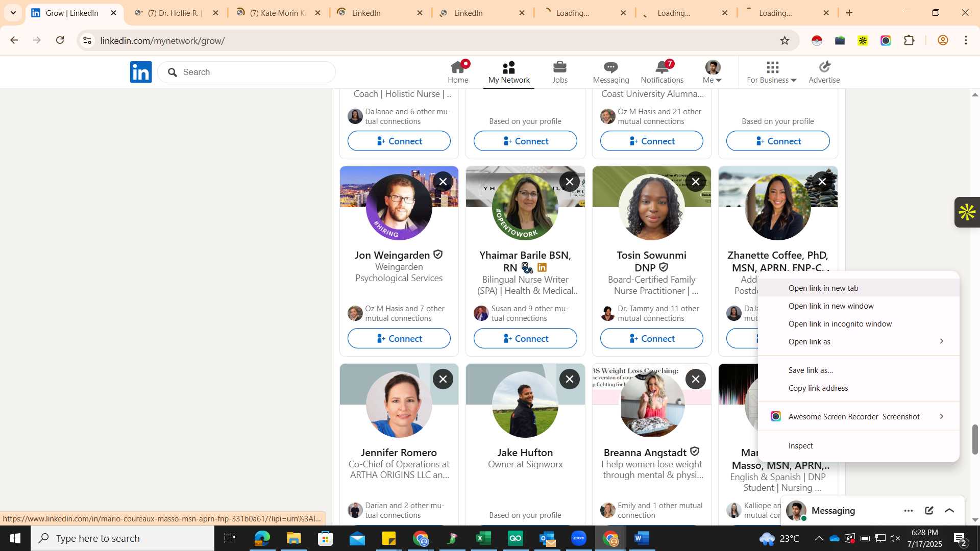This screenshot has width=980, height=551.
Task: Connect with Jon Weingarden
Action: tap(399, 339)
